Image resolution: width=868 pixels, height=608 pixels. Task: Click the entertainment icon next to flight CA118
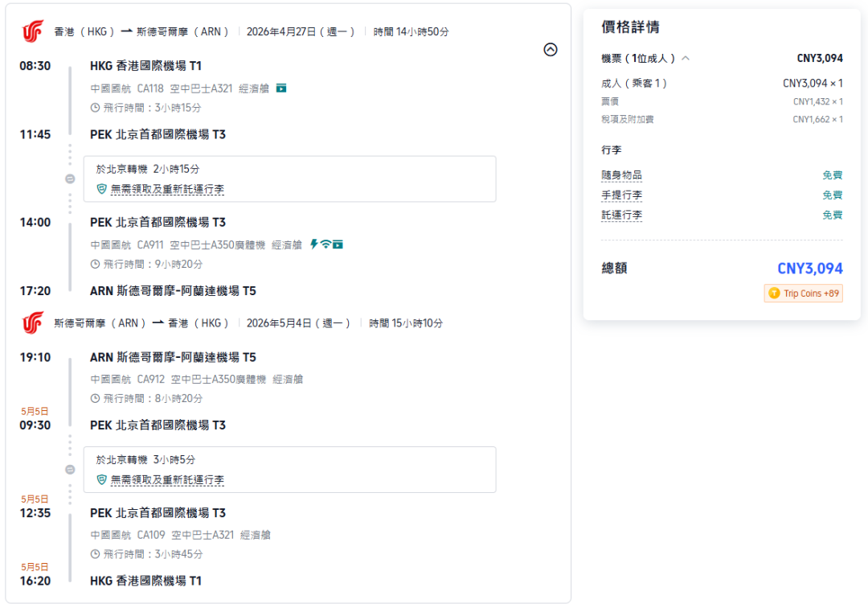(x=280, y=88)
